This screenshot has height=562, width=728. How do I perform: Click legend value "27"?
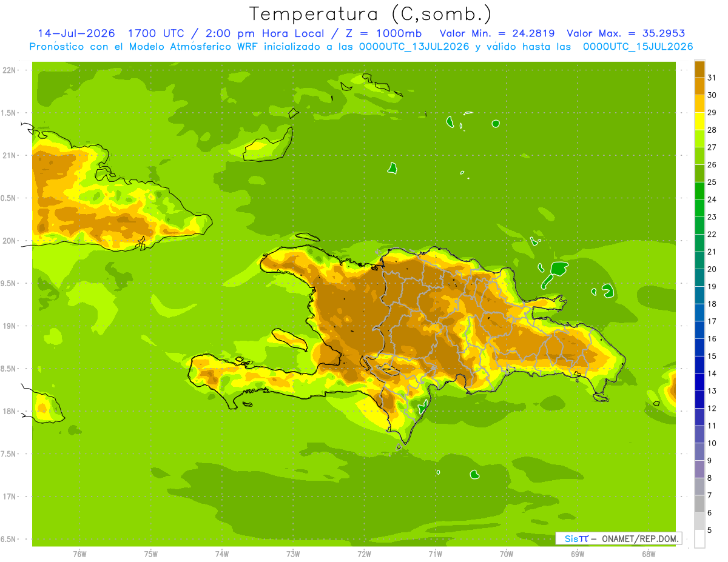(x=712, y=147)
